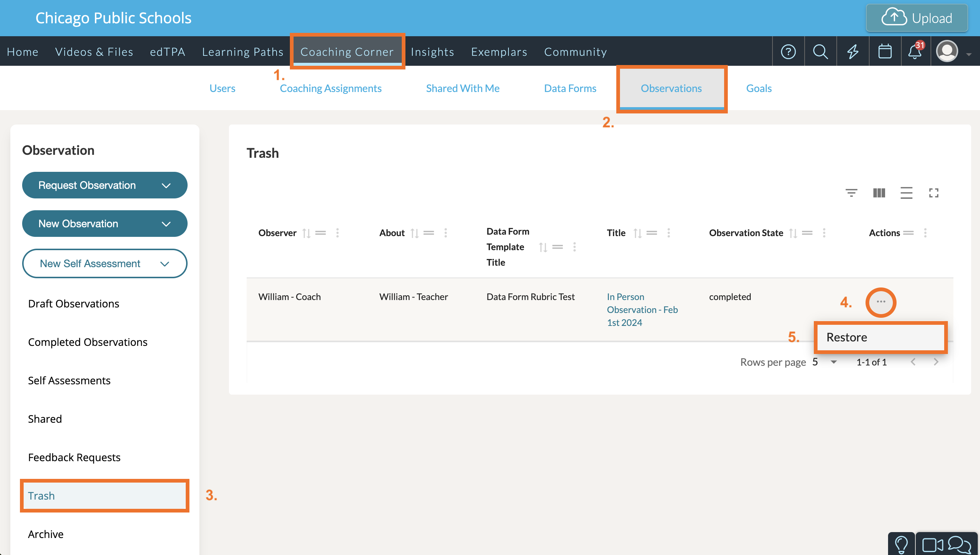Screen dimensions: 980x555
Task: Switch to the Data Forms tab
Action: pos(570,88)
